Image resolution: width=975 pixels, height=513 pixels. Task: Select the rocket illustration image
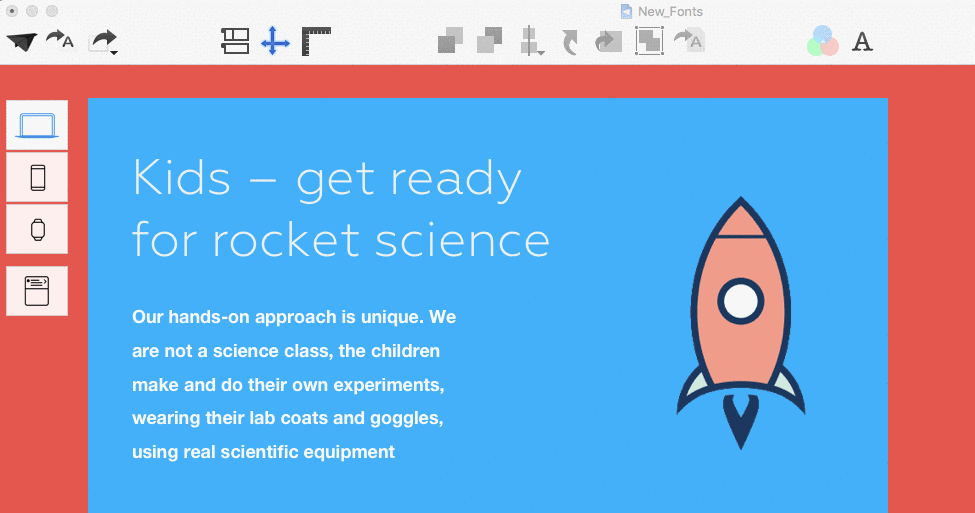pos(741,323)
